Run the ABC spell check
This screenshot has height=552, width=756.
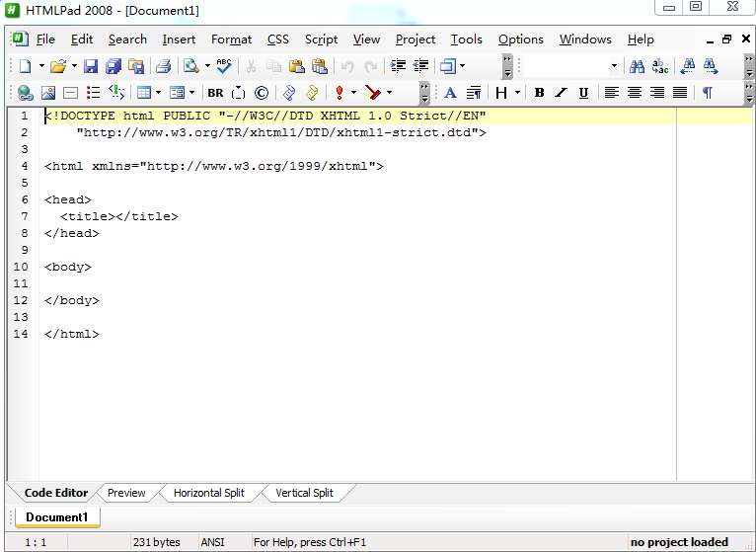click(x=224, y=66)
